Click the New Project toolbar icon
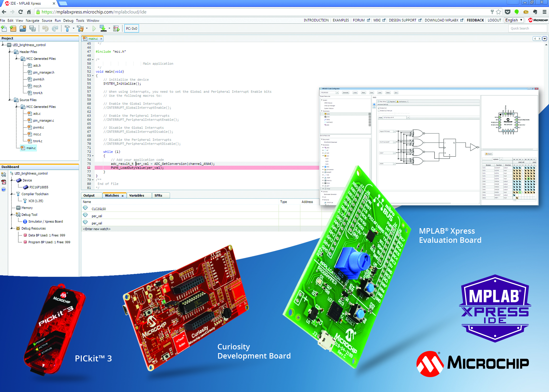 [x=13, y=28]
